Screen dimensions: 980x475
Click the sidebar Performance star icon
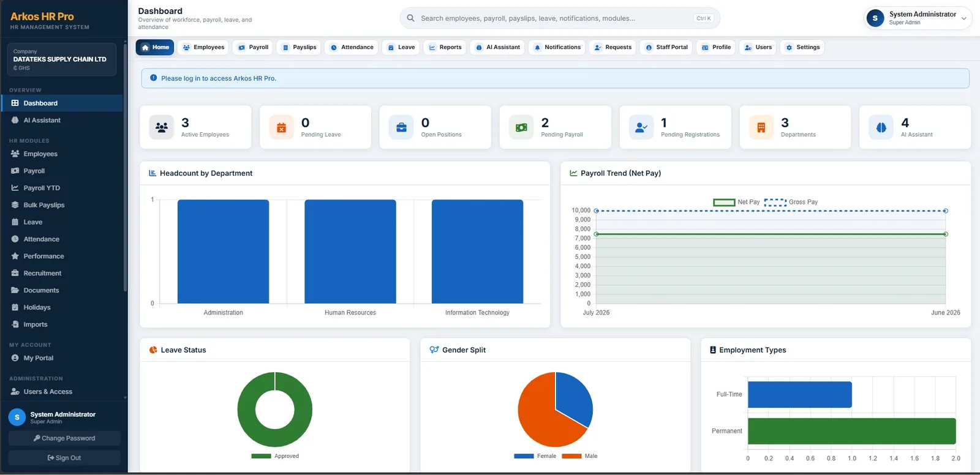[15, 256]
